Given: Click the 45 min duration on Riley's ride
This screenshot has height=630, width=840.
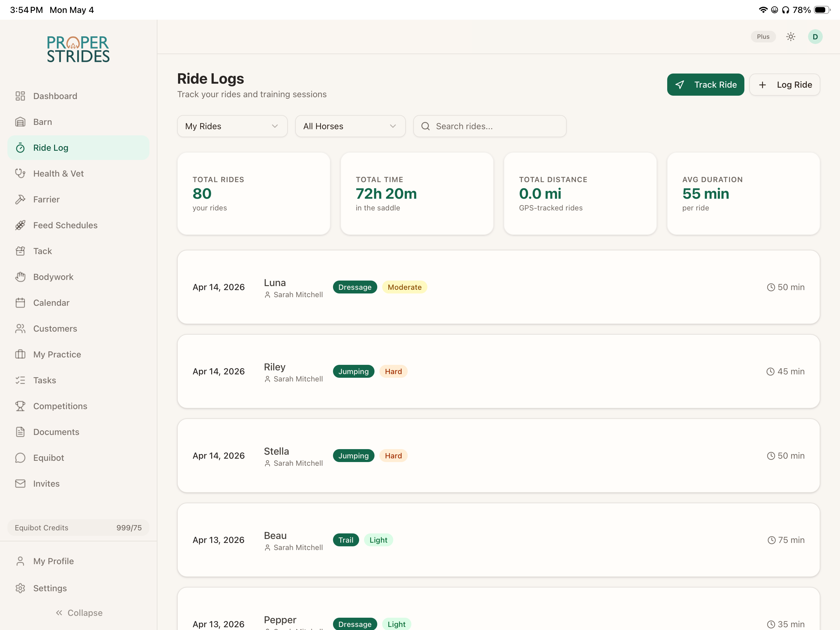Looking at the screenshot, I should (x=785, y=371).
